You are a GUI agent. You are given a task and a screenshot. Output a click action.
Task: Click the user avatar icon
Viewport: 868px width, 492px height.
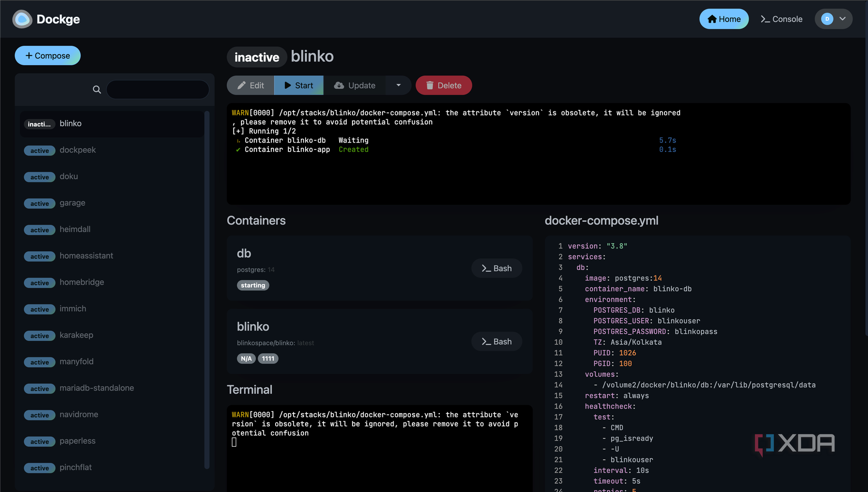[x=827, y=19]
